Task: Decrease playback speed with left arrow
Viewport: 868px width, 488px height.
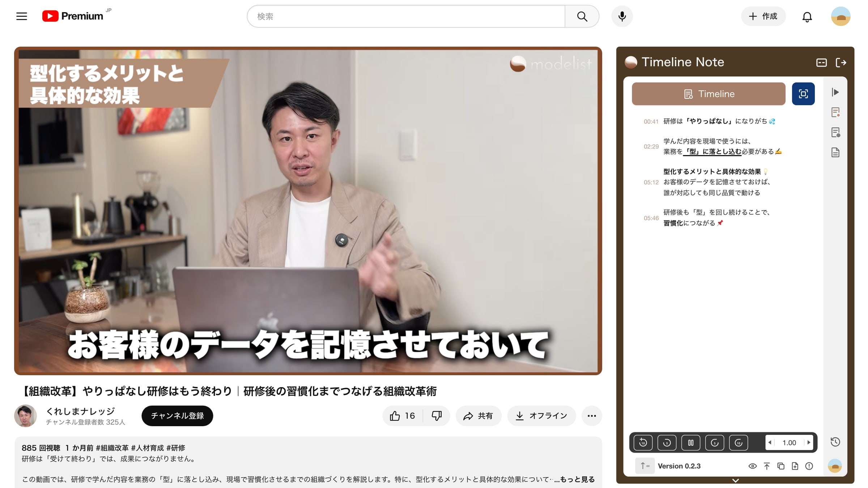Action: pyautogui.click(x=770, y=442)
